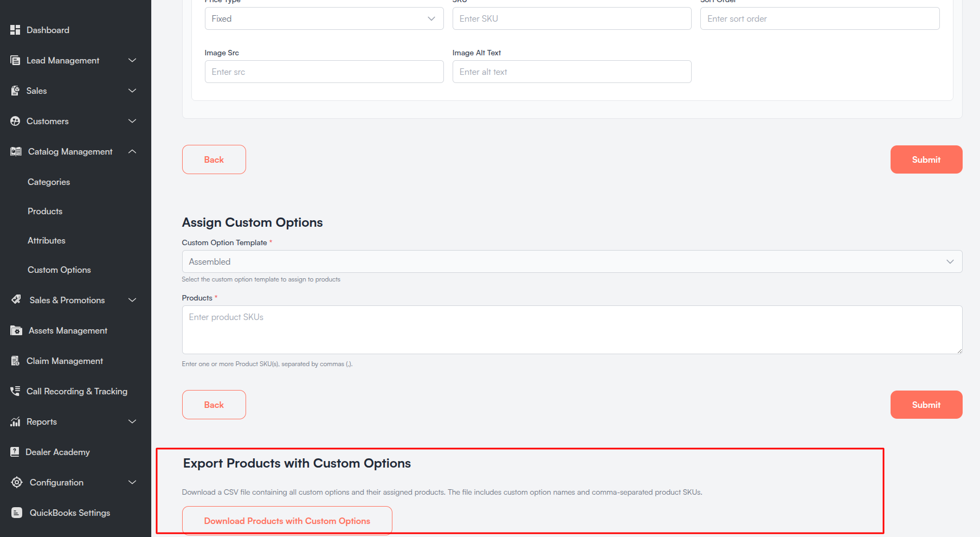Screen dimensions: 980x537
Task: Click the Configuration gear icon
Action: [17, 482]
